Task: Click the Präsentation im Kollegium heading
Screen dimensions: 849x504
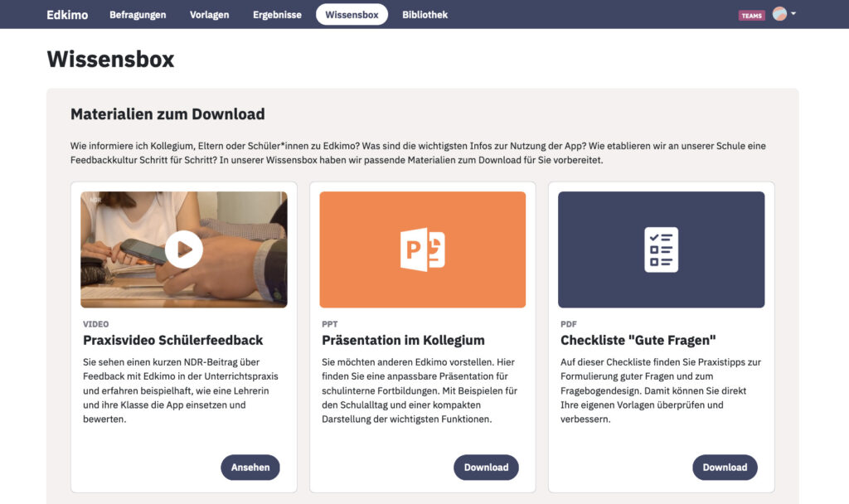Action: click(403, 340)
